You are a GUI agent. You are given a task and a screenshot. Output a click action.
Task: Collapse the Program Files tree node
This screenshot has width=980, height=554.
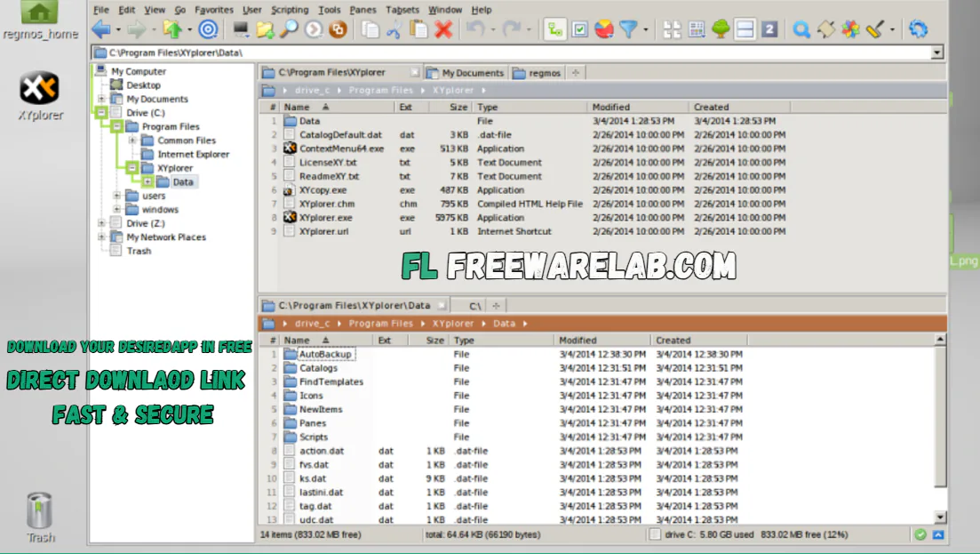tap(117, 126)
